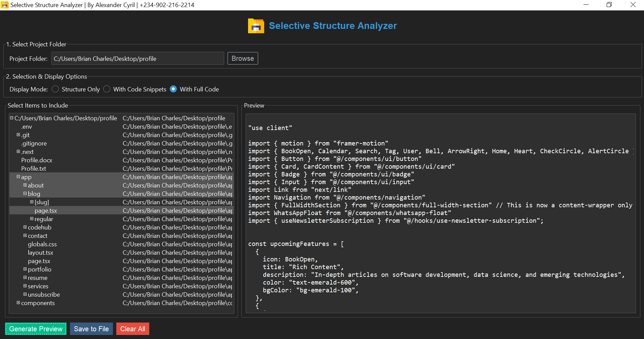The height and width of the screenshot is (339, 644).
Task: Click Generate Preview button
Action: click(x=36, y=329)
